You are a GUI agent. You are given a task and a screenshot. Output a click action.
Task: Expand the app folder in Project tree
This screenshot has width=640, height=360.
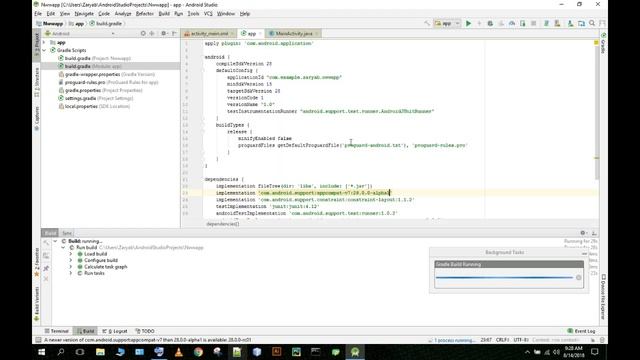pos(44,42)
